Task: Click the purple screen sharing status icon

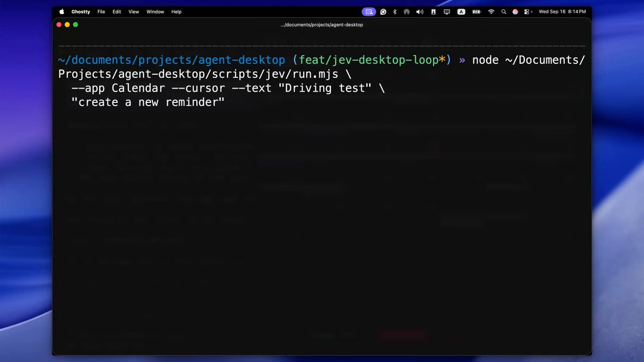Action: [369, 12]
